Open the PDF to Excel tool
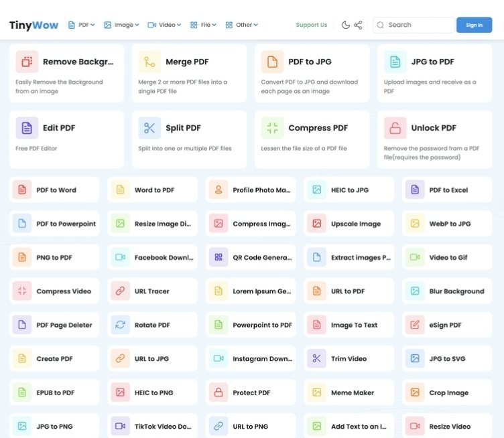 point(447,190)
